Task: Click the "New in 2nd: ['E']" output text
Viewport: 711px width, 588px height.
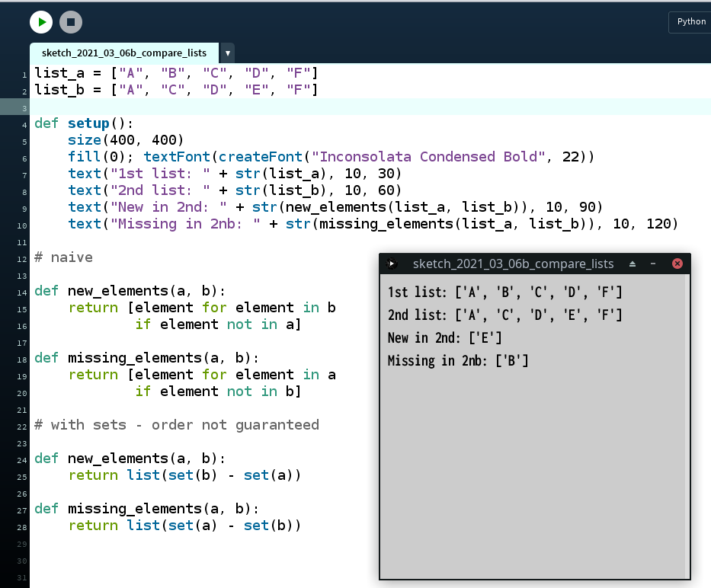Action: click(x=444, y=337)
